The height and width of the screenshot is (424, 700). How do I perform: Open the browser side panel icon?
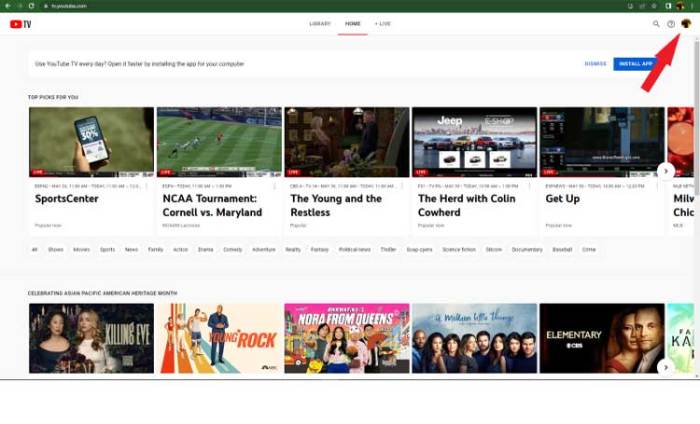(668, 6)
